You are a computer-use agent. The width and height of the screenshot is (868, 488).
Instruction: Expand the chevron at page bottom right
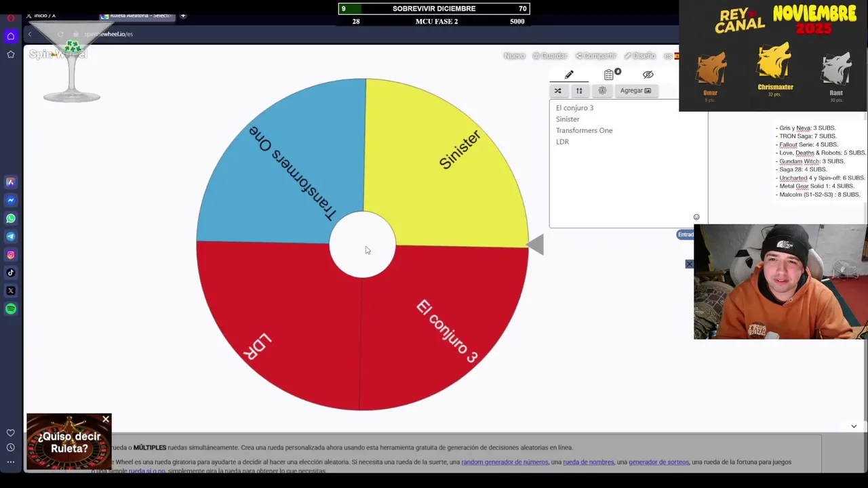[854, 426]
